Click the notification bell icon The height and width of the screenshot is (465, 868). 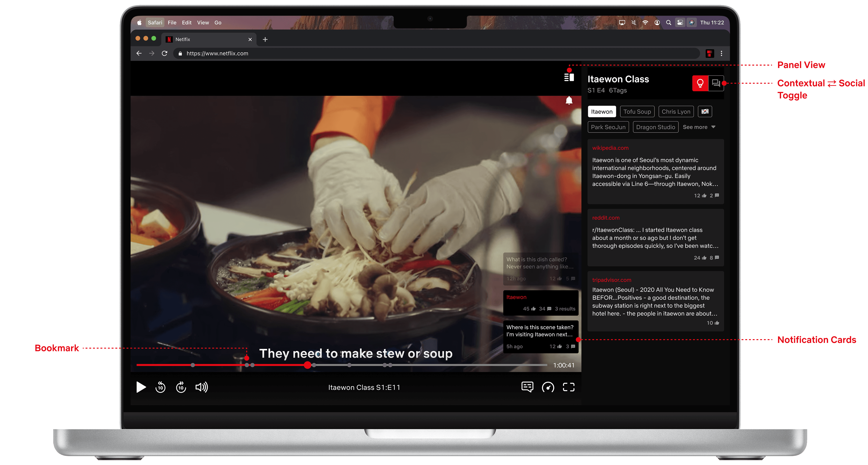click(569, 100)
